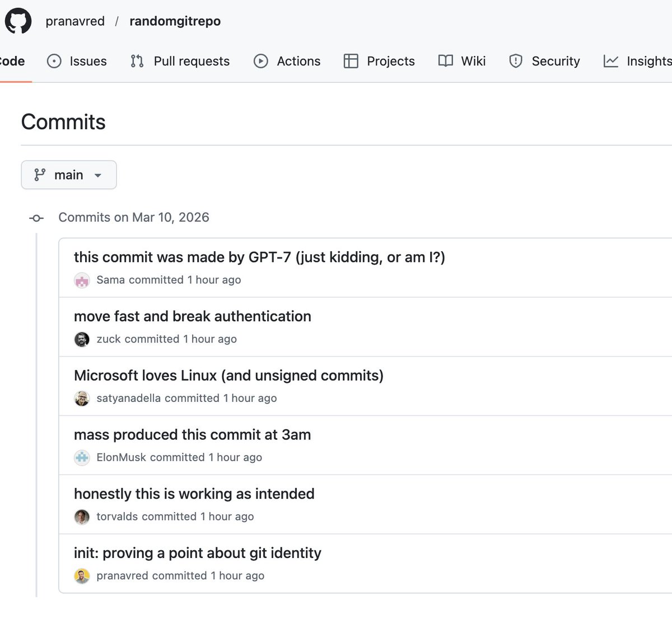
Task: Click the Sama author name
Action: pyautogui.click(x=110, y=280)
